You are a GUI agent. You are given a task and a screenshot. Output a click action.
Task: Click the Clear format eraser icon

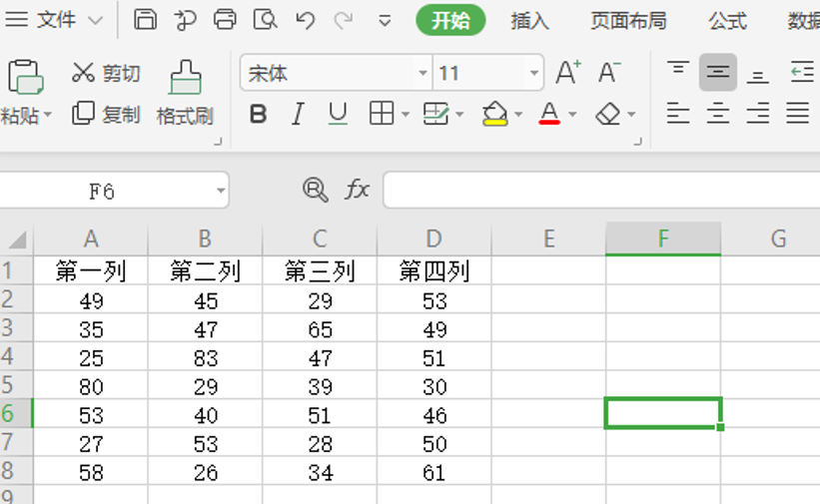coord(607,114)
